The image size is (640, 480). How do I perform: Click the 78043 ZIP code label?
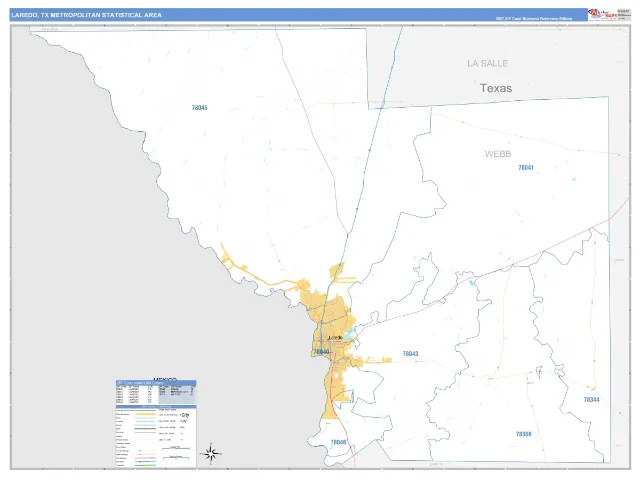pos(410,353)
